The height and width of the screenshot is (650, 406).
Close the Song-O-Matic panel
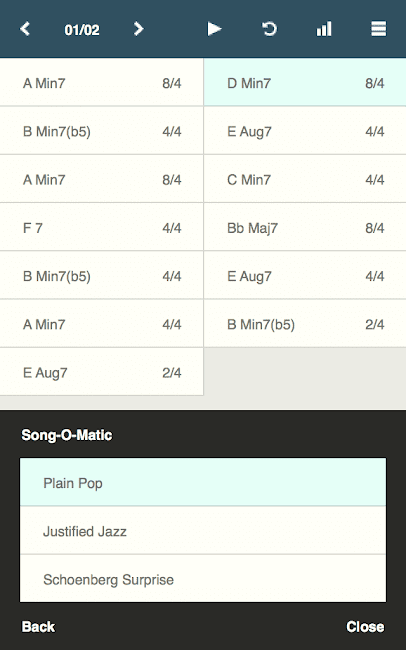(x=365, y=626)
